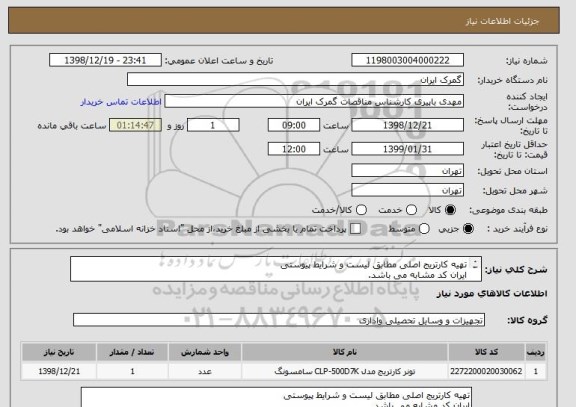Click delivery city field تهران
The width and height of the screenshot is (576, 407).
pyautogui.click(x=407, y=190)
